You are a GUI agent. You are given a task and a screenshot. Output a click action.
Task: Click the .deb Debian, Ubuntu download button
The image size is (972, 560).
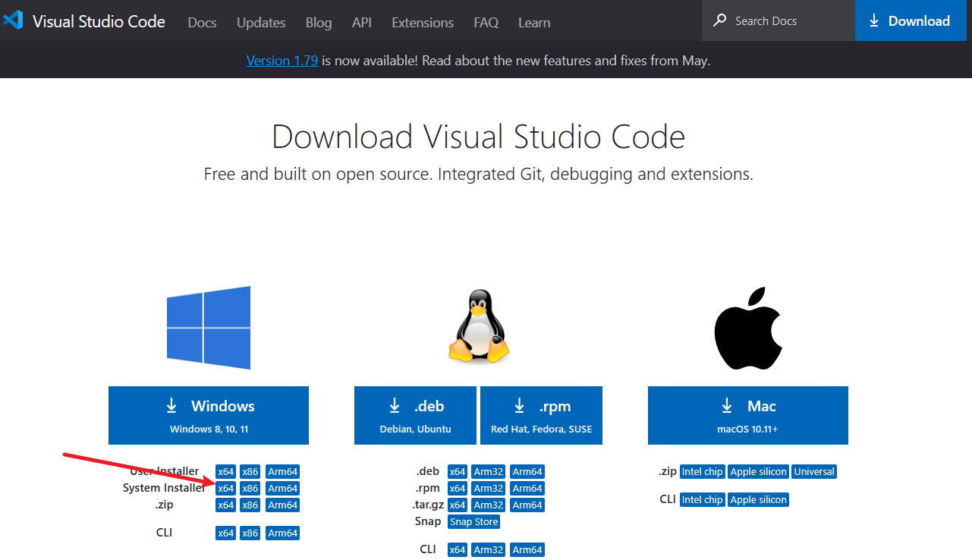(x=415, y=415)
